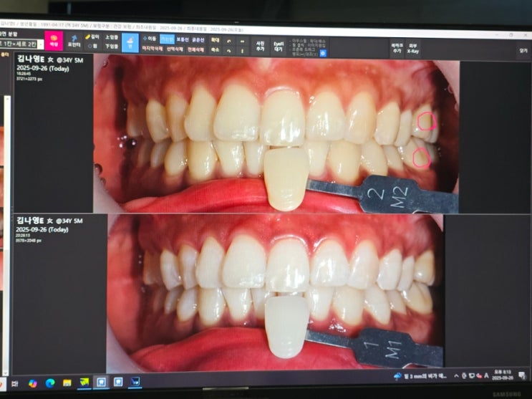The height and width of the screenshot is (399, 532).
Task: Click the lower photo date 2025-09-26 (Today)
Action: (42, 229)
